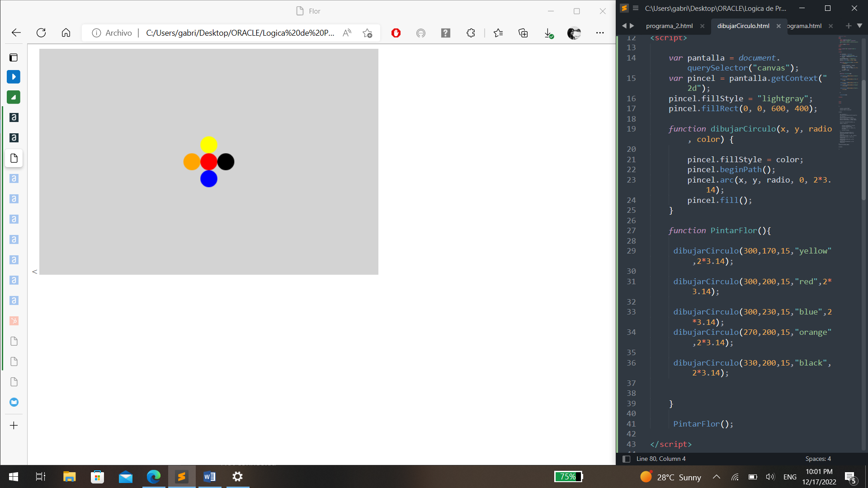Open the Edge profile avatar

pos(574,33)
